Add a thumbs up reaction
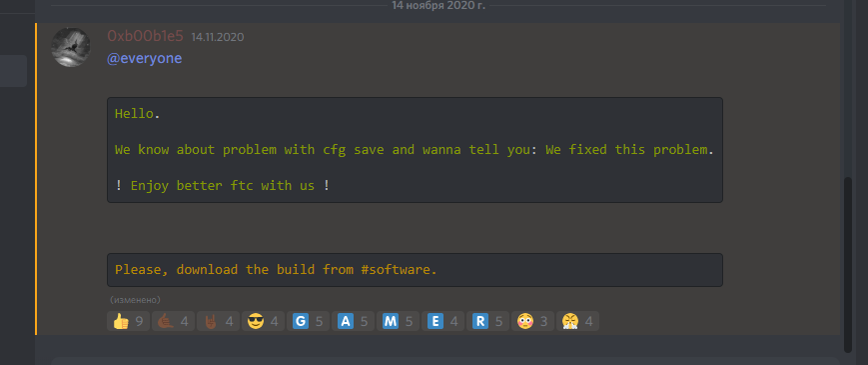 pos(128,321)
